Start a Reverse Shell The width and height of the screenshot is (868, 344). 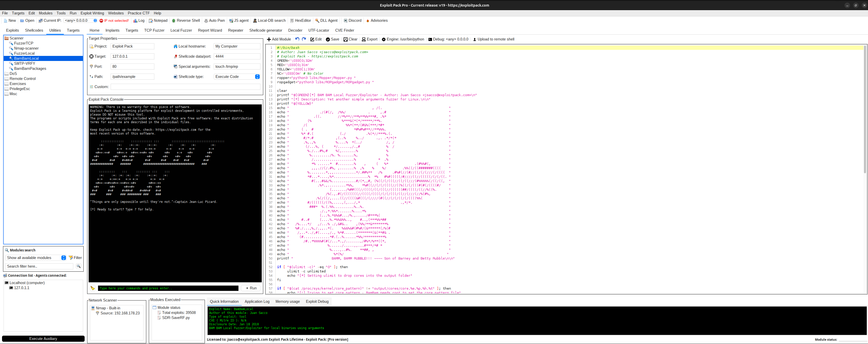click(x=186, y=20)
